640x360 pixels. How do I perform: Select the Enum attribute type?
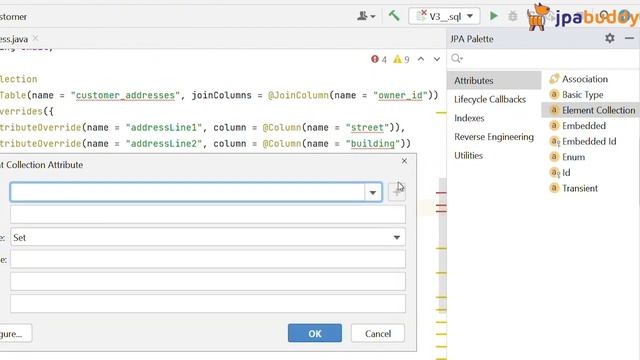567,157
